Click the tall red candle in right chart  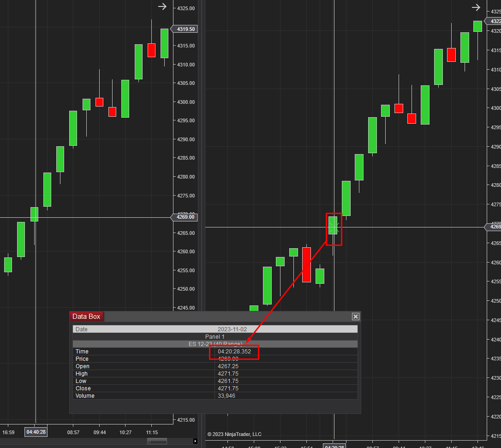coord(306,265)
